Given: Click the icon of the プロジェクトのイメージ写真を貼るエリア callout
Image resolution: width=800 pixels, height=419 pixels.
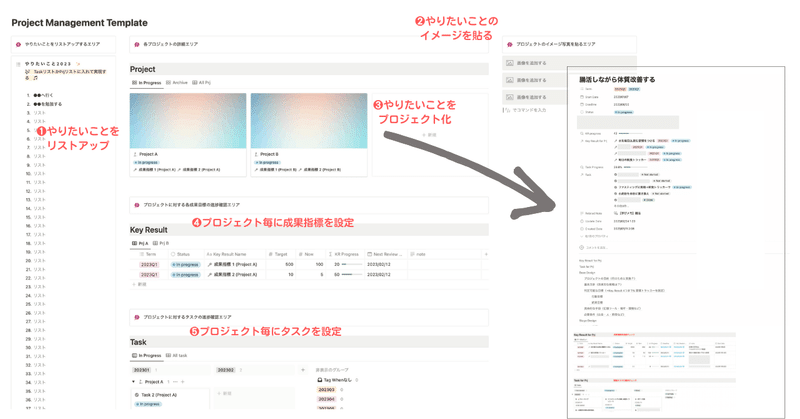Looking at the screenshot, I should pyautogui.click(x=510, y=44).
